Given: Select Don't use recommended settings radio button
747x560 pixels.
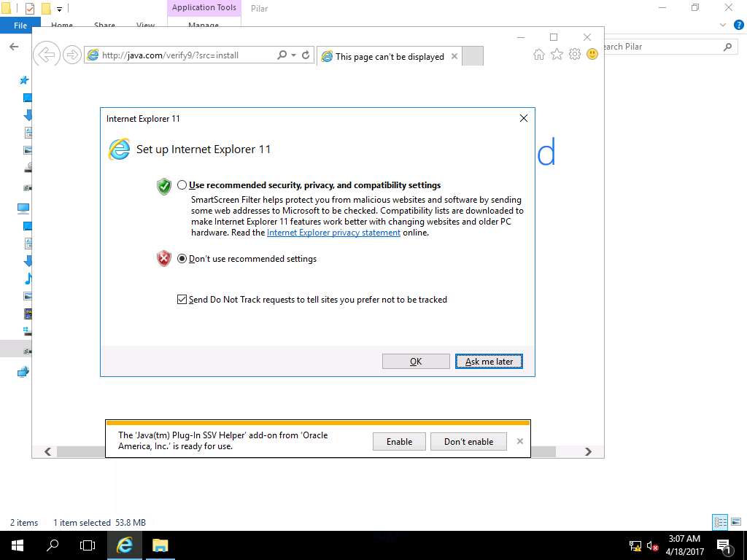Looking at the screenshot, I should point(182,259).
